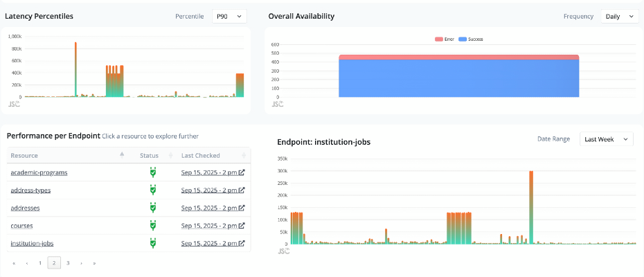Open the institution-jobs resource link
644x277 pixels.
tap(32, 243)
